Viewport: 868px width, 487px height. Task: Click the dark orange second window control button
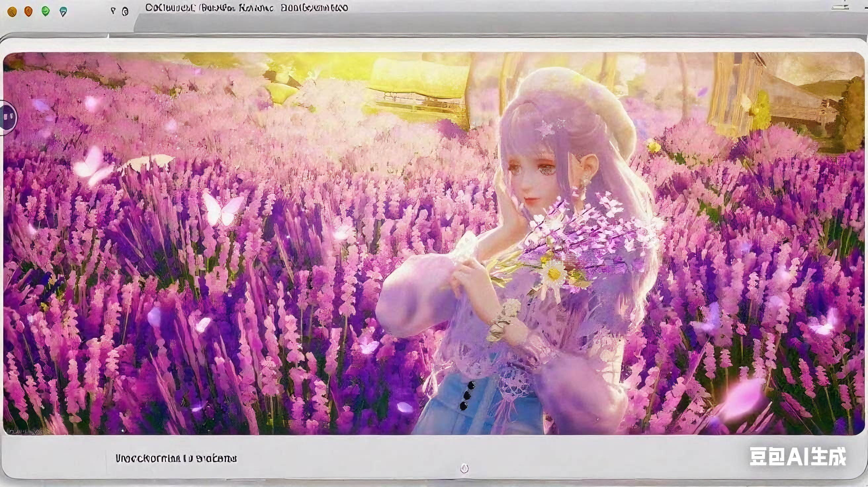coord(29,12)
